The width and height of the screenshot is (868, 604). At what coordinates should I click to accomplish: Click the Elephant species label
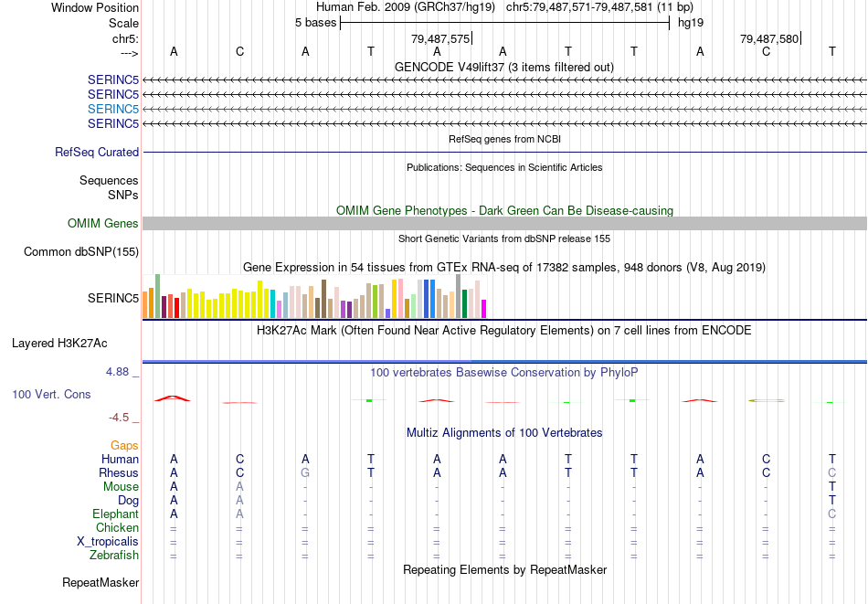click(x=115, y=514)
